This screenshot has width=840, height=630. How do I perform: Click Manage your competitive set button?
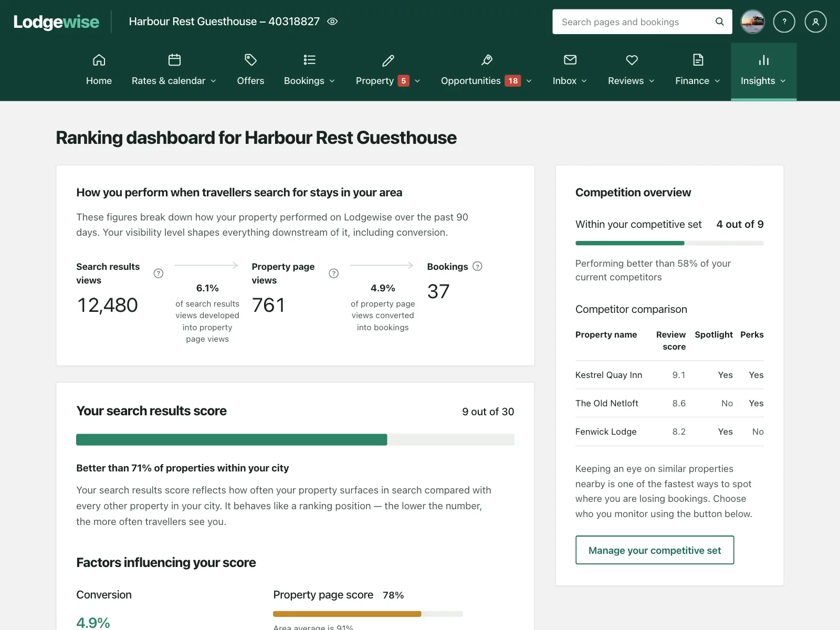(x=655, y=550)
